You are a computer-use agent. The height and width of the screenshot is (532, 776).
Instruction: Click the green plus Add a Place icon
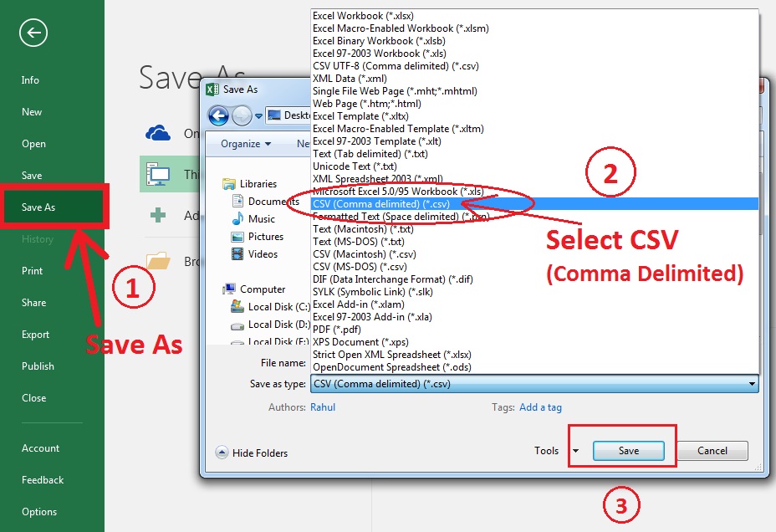pyautogui.click(x=158, y=215)
